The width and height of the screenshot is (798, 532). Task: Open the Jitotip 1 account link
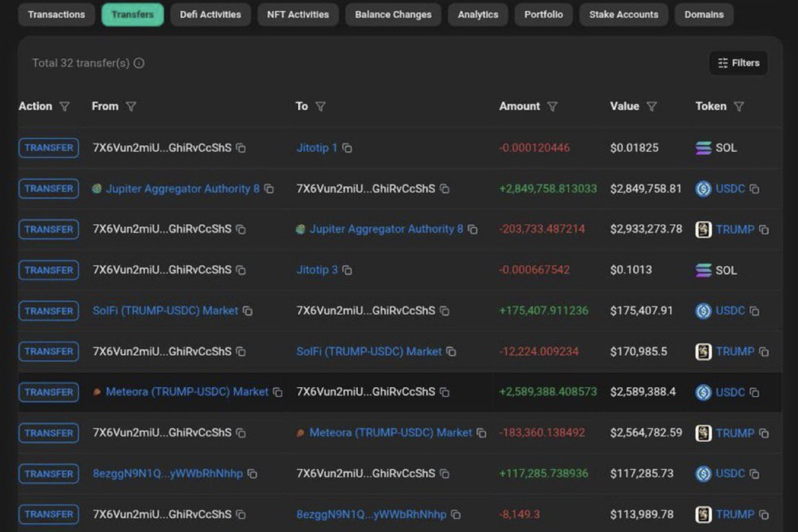click(x=317, y=148)
